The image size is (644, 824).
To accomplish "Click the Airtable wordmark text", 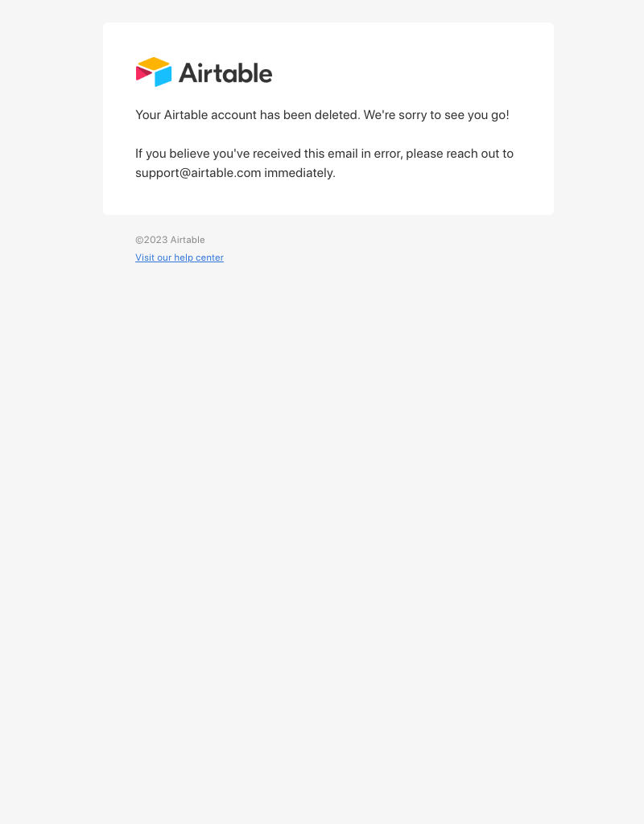I will 225,73.
